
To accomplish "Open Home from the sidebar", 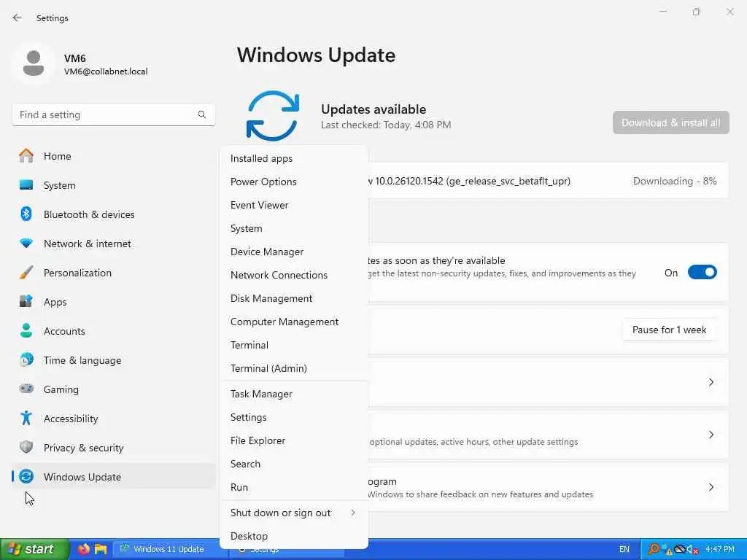I will pos(113,156).
